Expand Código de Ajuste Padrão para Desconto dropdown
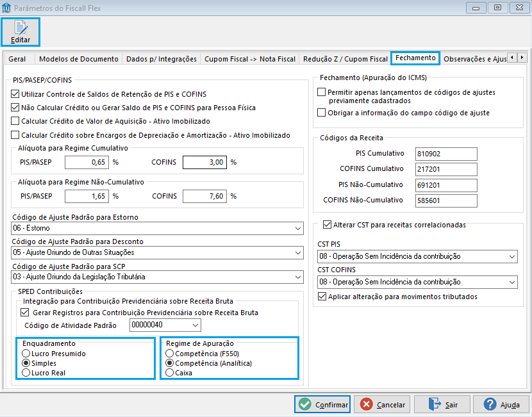 [x=298, y=253]
